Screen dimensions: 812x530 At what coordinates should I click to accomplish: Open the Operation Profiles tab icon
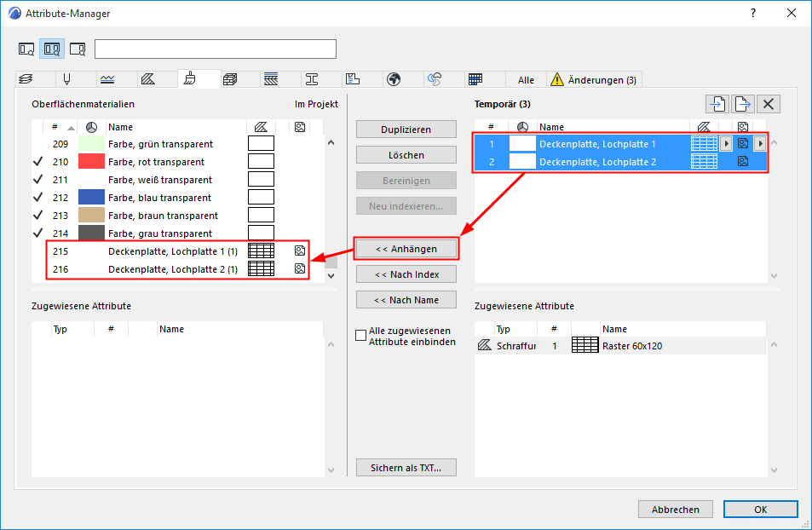coord(435,79)
